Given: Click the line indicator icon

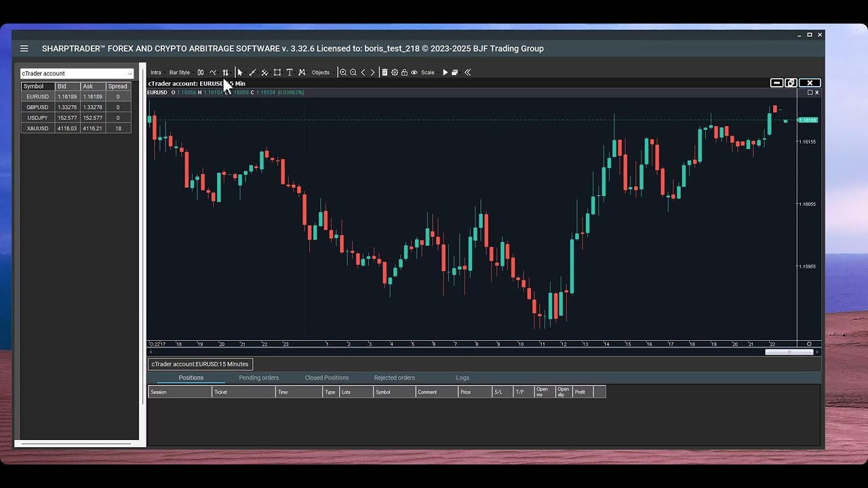Looking at the screenshot, I should click(213, 73).
